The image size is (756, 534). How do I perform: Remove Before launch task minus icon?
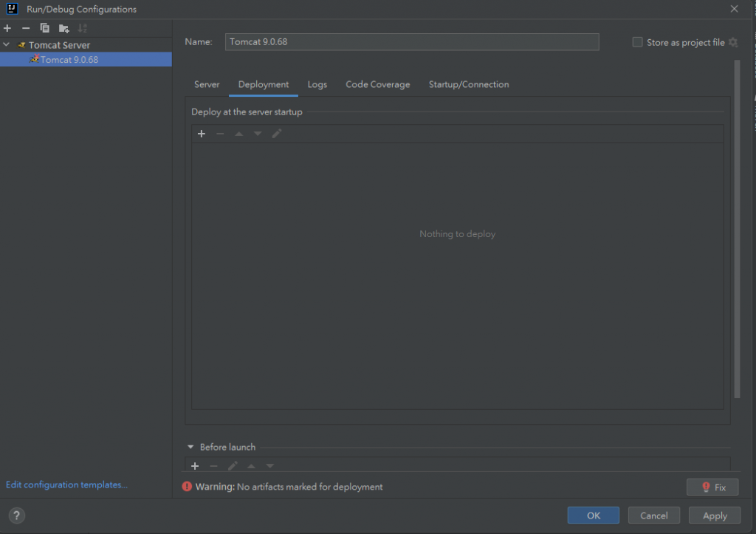point(213,465)
